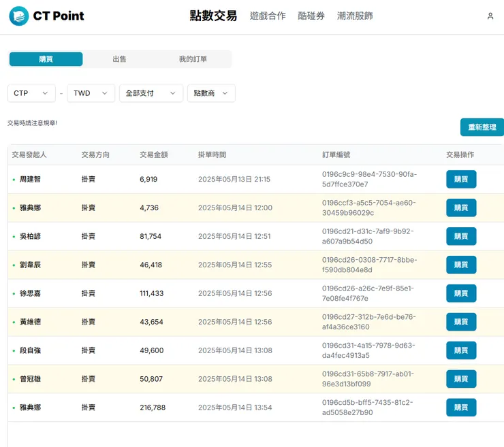Click 購買 for 周建智's 6,919 order
This screenshot has height=447, width=504.
(x=461, y=180)
